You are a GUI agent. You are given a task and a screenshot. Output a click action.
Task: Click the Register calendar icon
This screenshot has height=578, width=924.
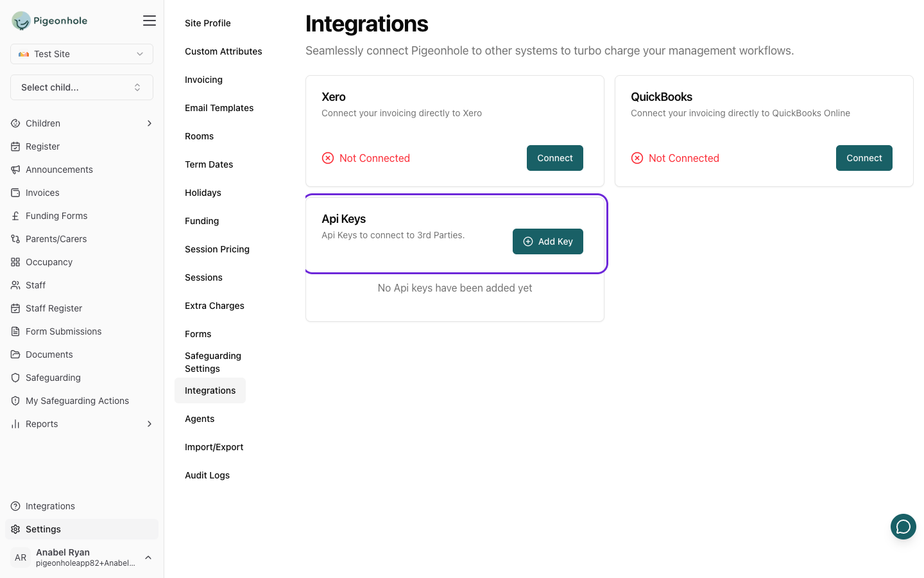pyautogui.click(x=15, y=146)
